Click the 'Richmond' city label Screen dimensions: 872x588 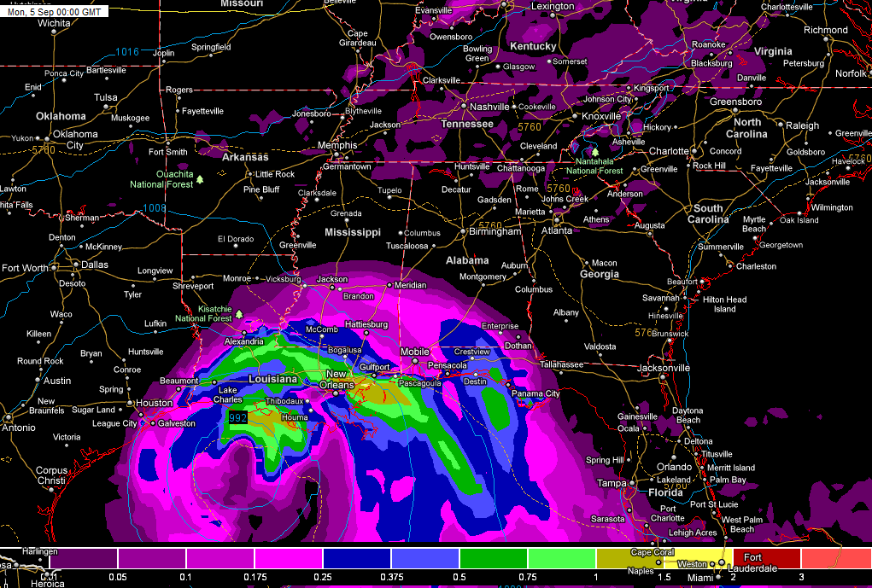[x=826, y=30]
